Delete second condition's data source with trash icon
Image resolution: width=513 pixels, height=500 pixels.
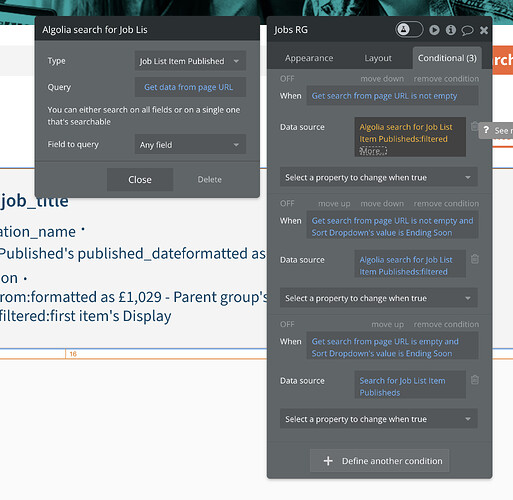[475, 259]
